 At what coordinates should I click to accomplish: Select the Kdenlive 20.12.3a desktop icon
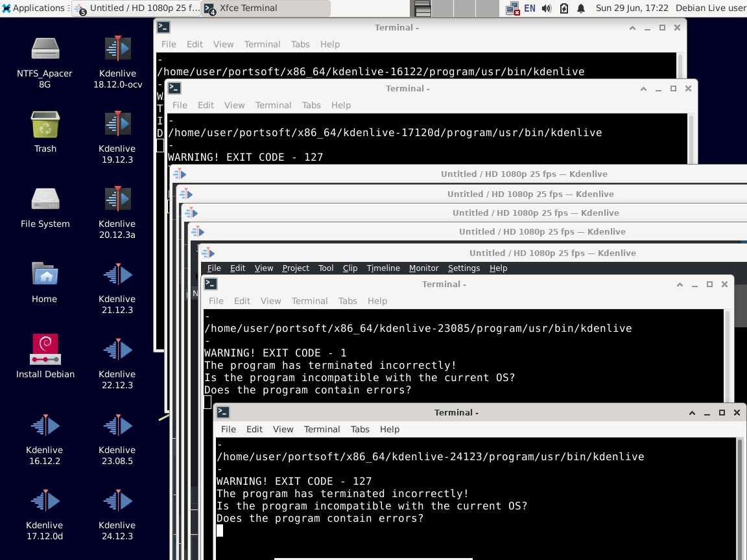point(117,213)
